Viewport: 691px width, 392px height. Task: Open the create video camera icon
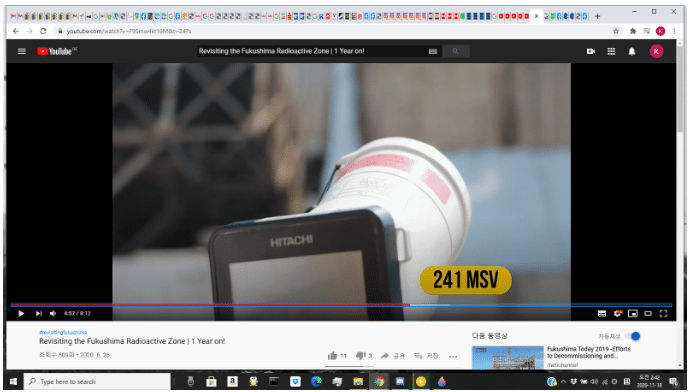click(591, 51)
